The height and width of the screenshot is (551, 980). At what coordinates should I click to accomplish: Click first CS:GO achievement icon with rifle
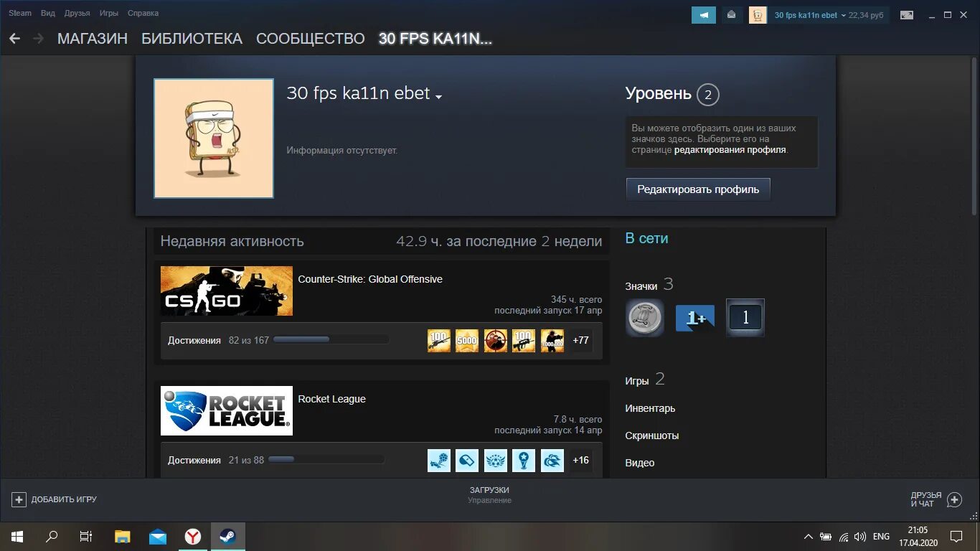pyautogui.click(x=439, y=341)
